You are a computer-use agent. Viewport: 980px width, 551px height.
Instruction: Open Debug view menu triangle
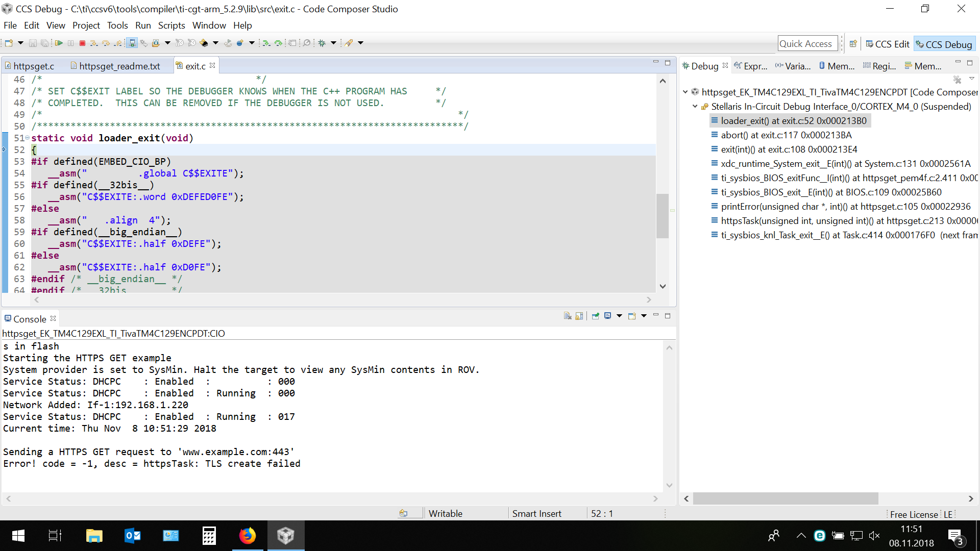pyautogui.click(x=972, y=79)
